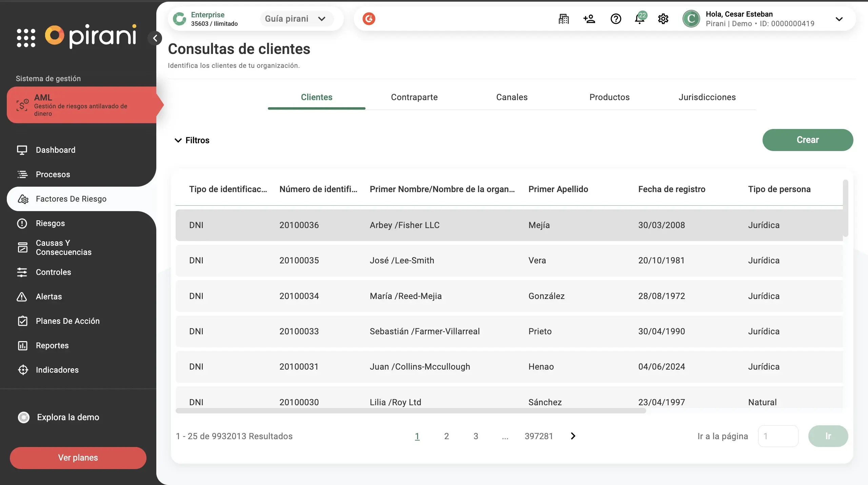Switch to the Contraparte tab
The image size is (868, 485).
(x=414, y=97)
